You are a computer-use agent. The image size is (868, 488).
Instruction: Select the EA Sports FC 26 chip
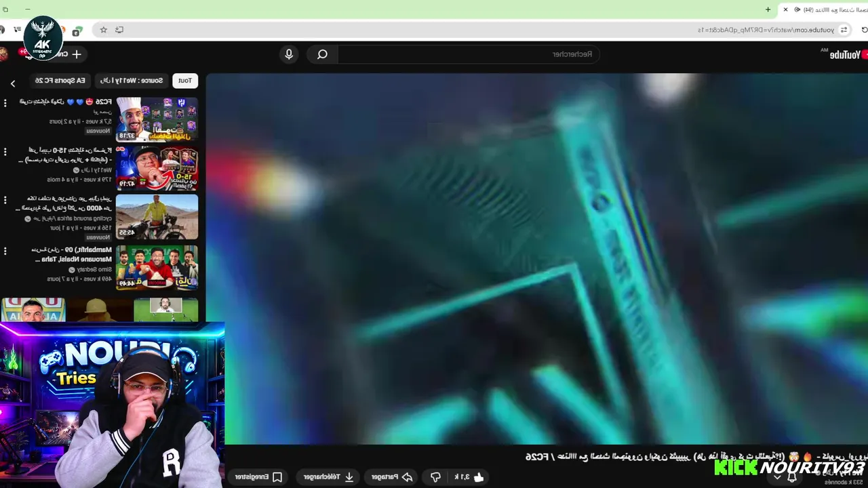pyautogui.click(x=60, y=81)
